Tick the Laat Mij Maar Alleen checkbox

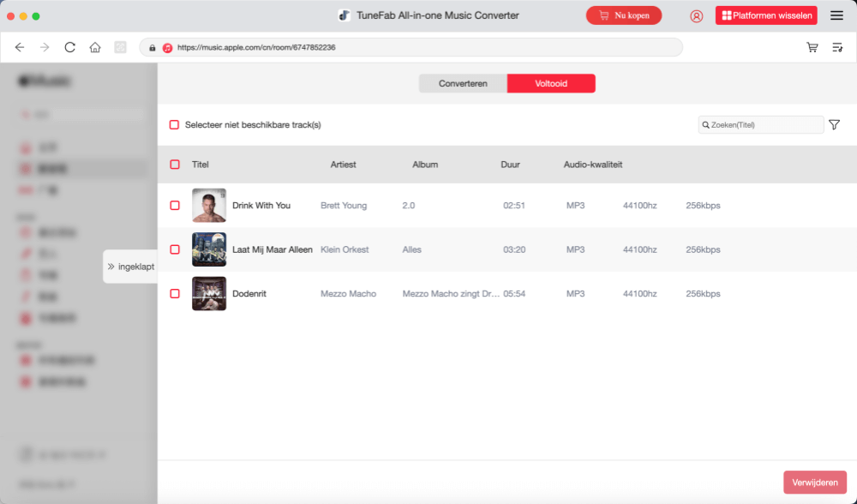pyautogui.click(x=175, y=249)
